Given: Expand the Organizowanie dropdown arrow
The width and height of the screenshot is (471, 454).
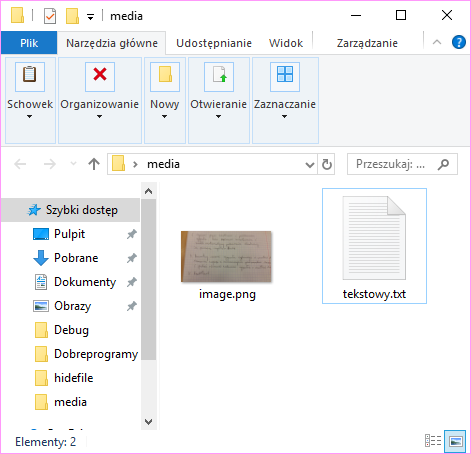Looking at the screenshot, I should point(99,116).
